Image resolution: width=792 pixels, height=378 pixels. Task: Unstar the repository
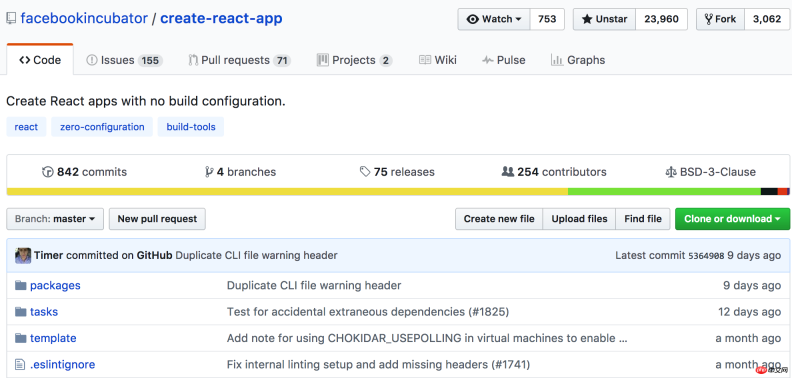click(604, 19)
